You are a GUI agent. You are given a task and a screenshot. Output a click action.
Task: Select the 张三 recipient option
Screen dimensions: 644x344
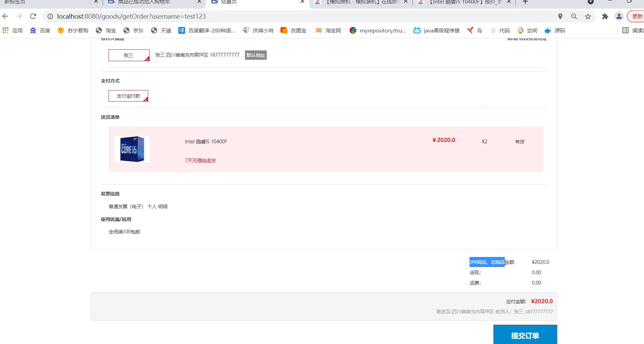point(129,55)
